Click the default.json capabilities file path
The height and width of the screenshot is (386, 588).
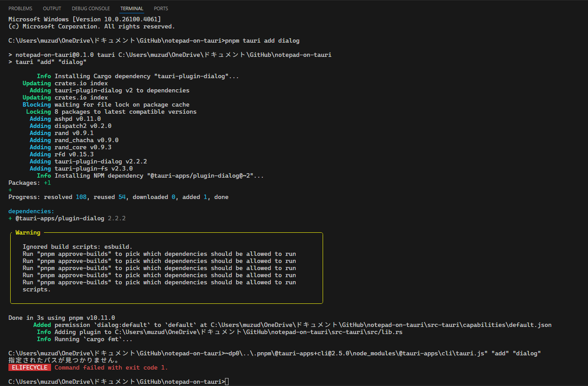click(x=381, y=325)
